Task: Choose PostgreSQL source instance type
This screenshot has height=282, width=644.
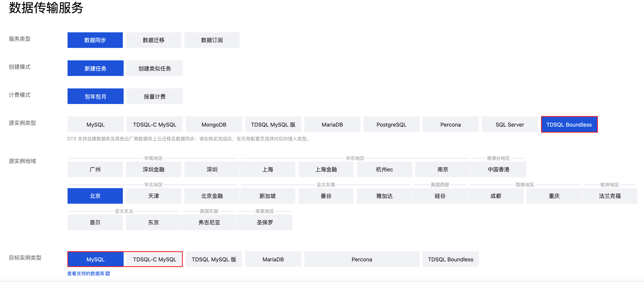Action: click(391, 124)
